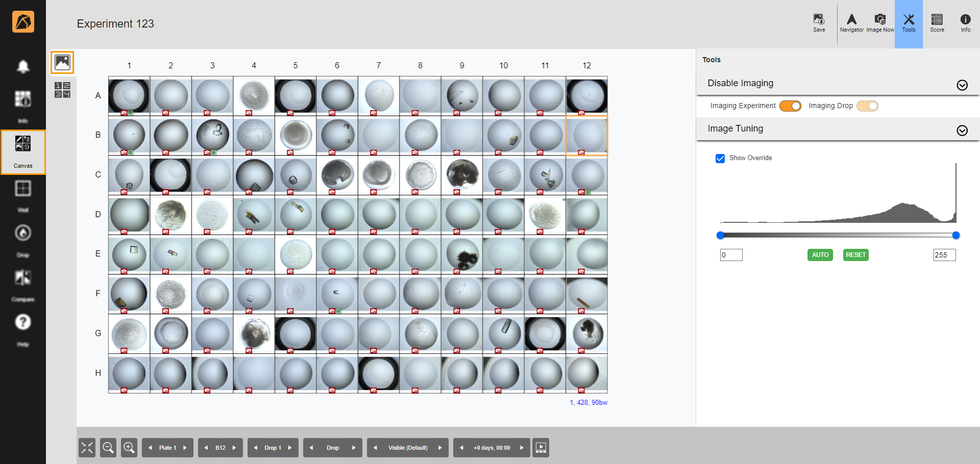The image size is (980, 464).
Task: Select well A1 thumbnail
Action: 129,96
